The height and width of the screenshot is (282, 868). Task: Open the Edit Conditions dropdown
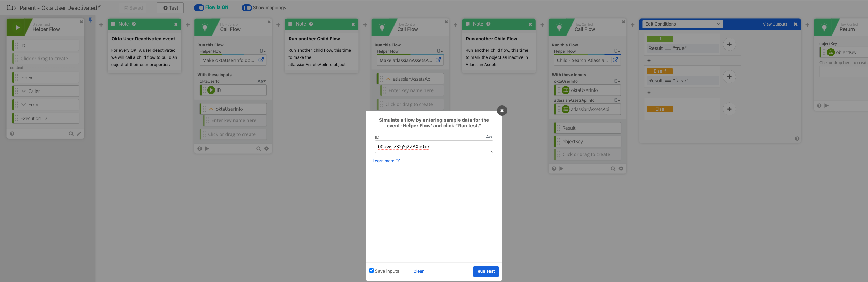[x=682, y=24]
